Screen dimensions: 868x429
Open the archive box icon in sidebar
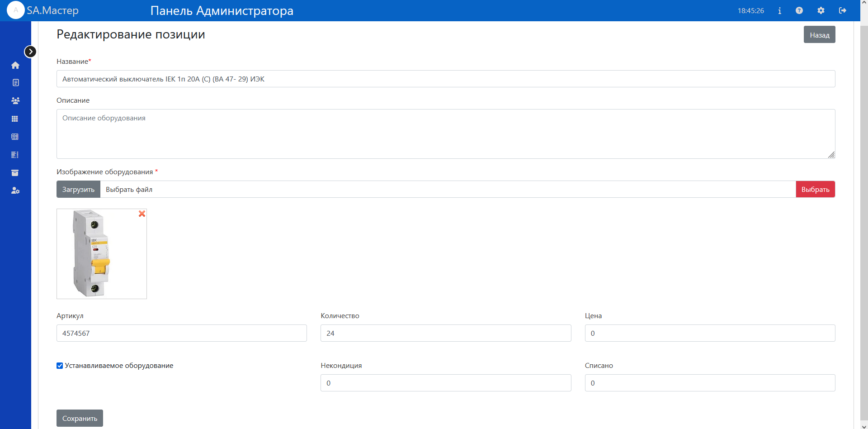click(15, 173)
